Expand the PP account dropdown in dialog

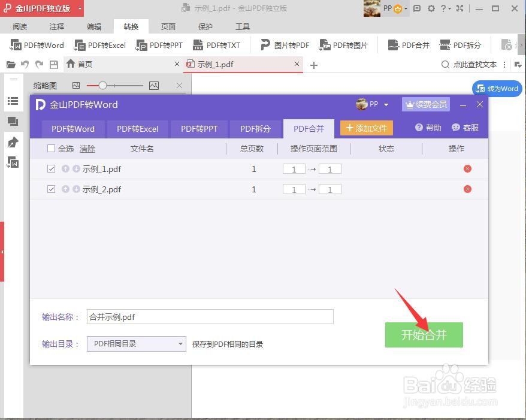pyautogui.click(x=386, y=105)
